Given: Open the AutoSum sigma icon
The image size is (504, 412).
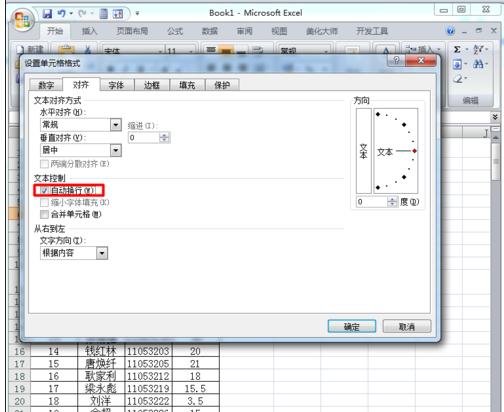Looking at the screenshot, I should (458, 50).
